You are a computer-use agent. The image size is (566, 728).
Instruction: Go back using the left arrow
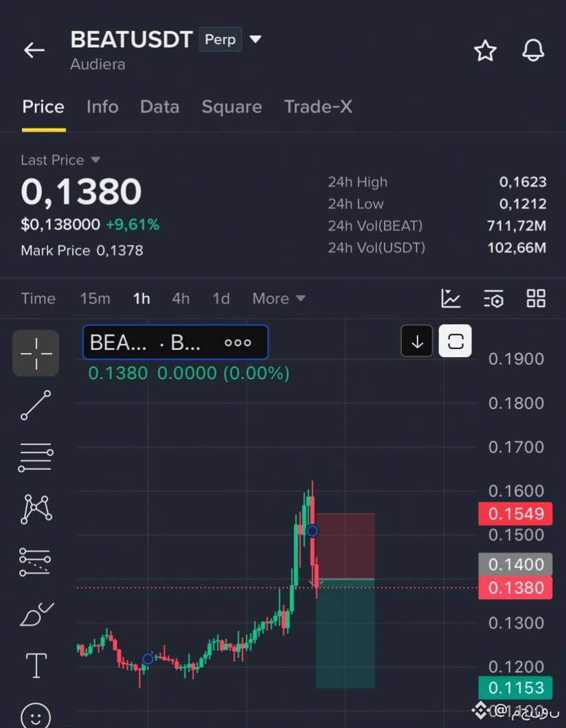coord(34,50)
